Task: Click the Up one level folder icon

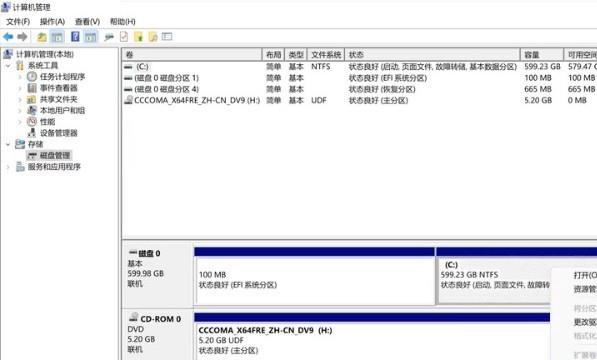Action: 42,37
